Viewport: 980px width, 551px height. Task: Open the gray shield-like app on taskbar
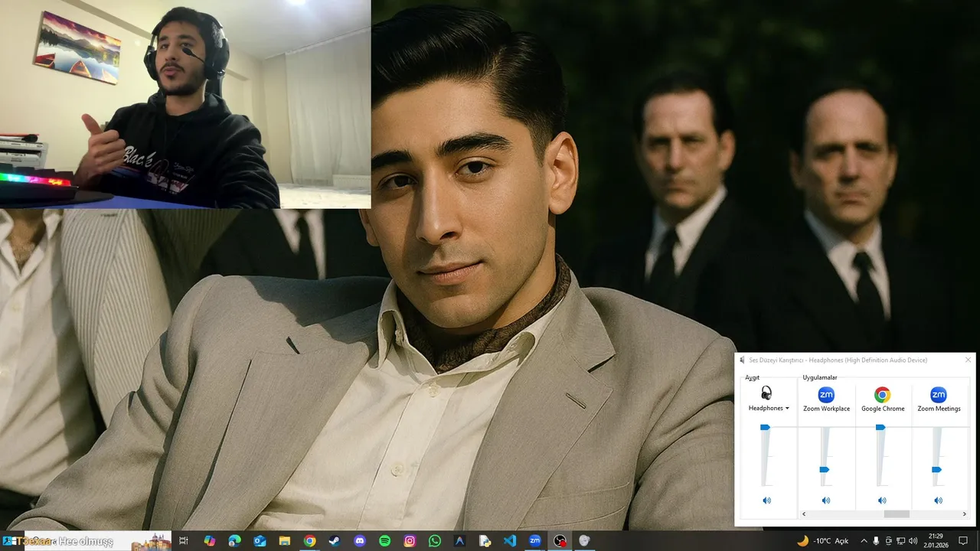(585, 541)
